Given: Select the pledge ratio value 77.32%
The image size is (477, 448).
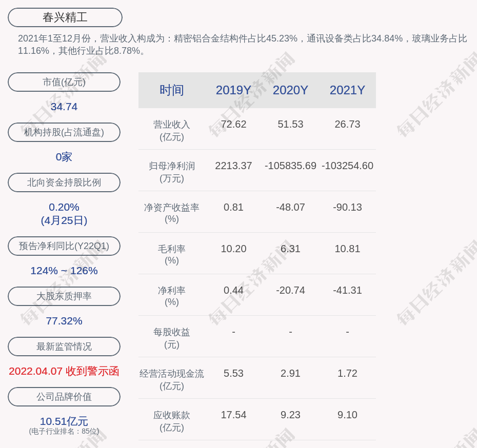Looking at the screenshot, I should pos(64,321).
